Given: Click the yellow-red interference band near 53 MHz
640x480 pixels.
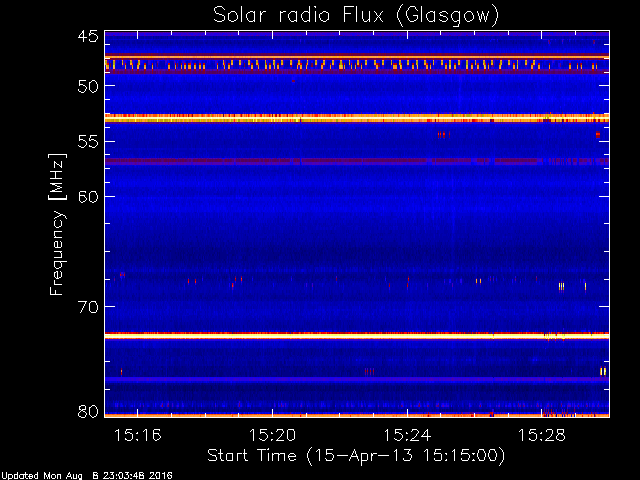Looking at the screenshot, I should [x=357, y=118].
